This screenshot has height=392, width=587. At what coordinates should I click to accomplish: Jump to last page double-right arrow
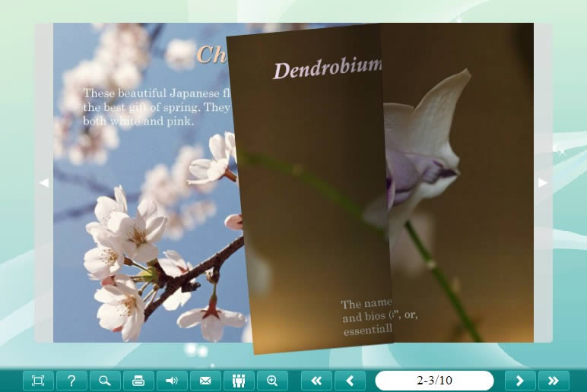[x=554, y=381]
